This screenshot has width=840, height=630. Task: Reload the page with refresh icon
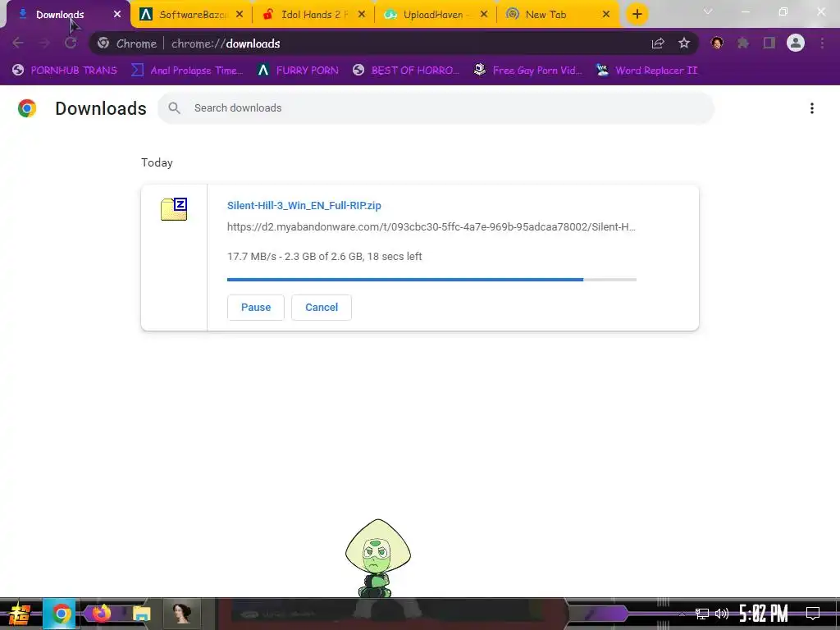click(71, 43)
